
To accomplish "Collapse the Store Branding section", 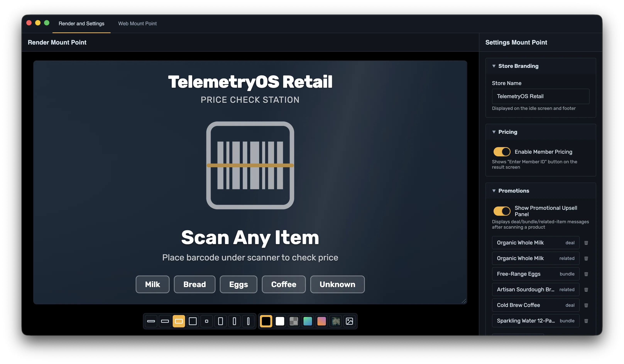I will point(541,66).
